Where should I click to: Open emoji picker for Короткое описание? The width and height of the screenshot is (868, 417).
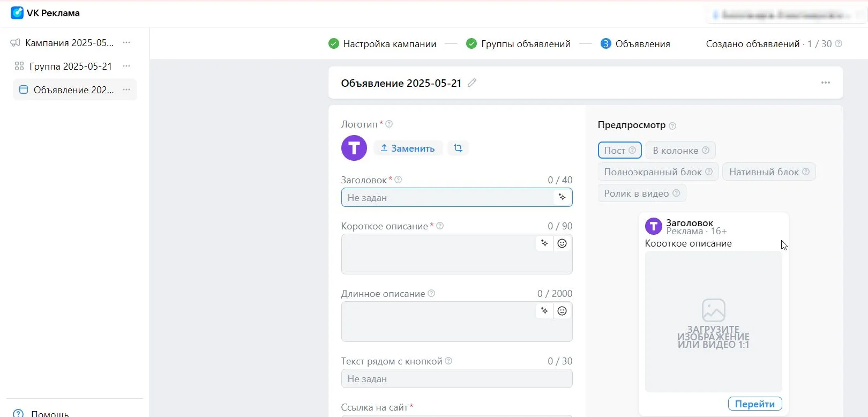562,243
